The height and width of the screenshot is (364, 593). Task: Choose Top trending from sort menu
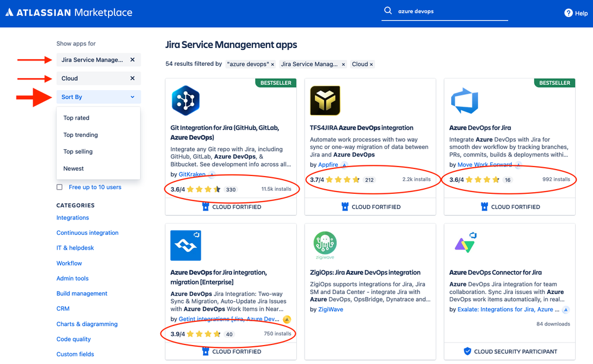pyautogui.click(x=81, y=135)
